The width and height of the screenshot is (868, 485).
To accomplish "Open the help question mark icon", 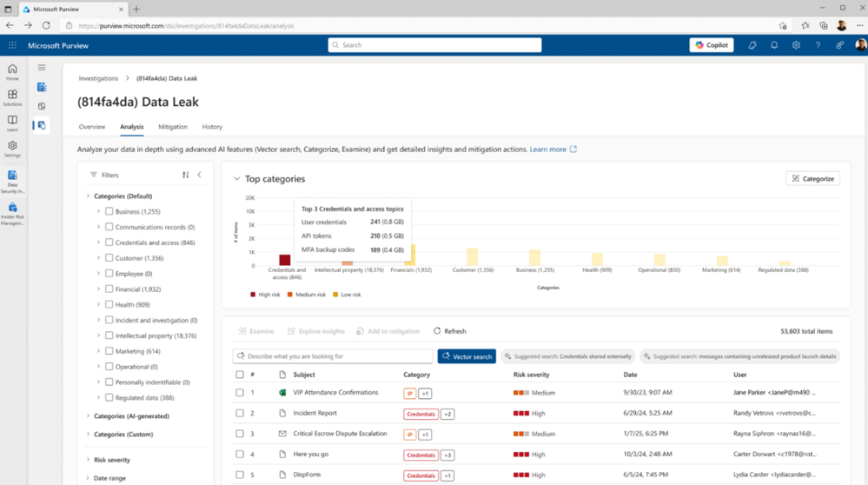I will 818,45.
